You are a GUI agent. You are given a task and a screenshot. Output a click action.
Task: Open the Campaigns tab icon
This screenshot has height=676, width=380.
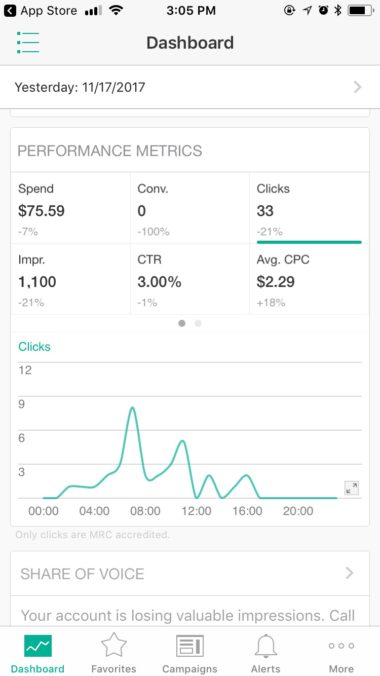[190, 646]
